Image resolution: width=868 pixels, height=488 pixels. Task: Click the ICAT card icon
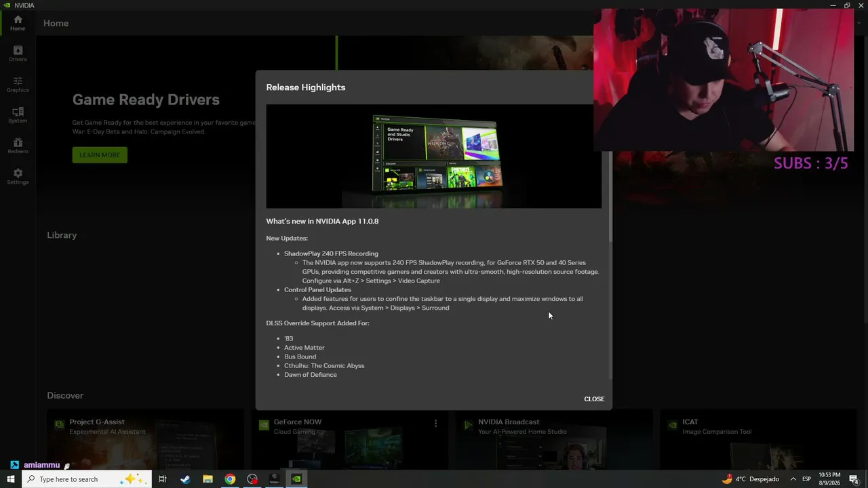673,426
